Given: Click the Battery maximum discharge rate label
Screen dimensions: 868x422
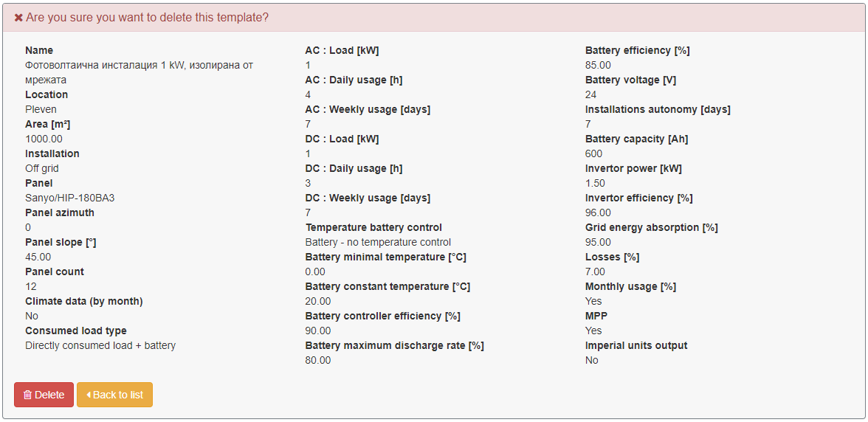Looking at the screenshot, I should click(395, 346).
